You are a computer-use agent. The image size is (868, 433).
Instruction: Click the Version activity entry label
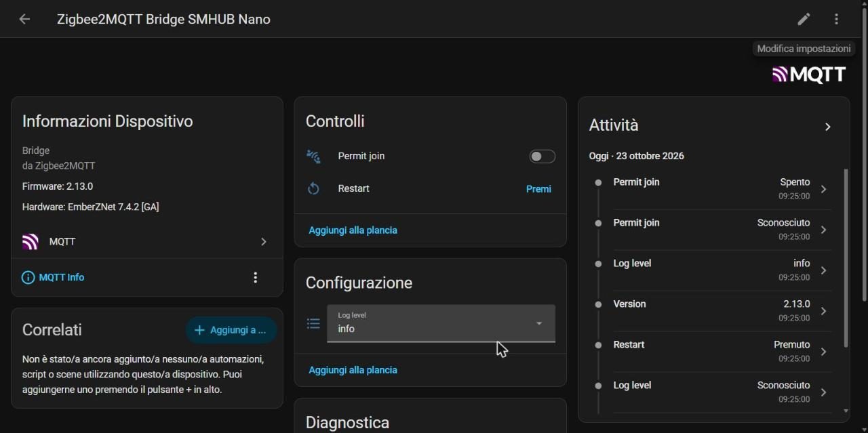[629, 304]
